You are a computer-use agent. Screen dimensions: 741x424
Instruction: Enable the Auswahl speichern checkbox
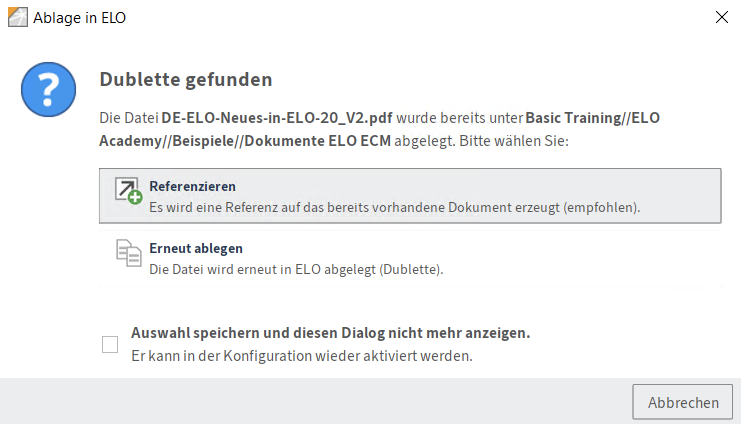coord(110,345)
